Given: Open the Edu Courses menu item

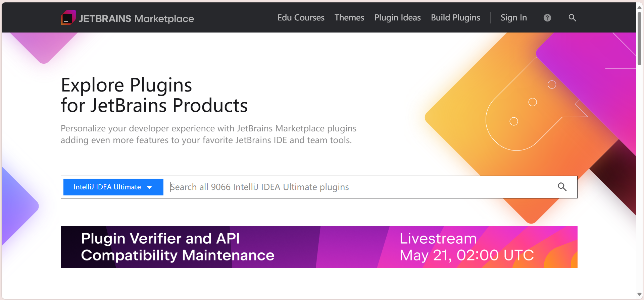Looking at the screenshot, I should coord(301,18).
